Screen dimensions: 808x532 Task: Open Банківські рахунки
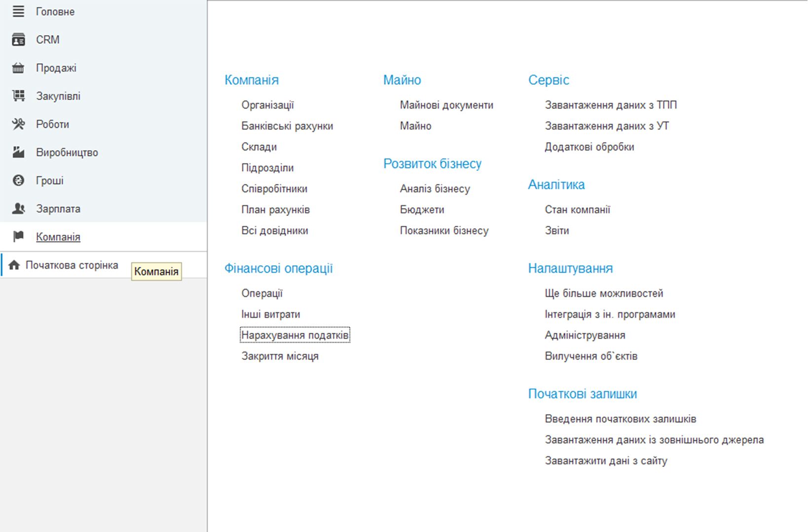287,126
